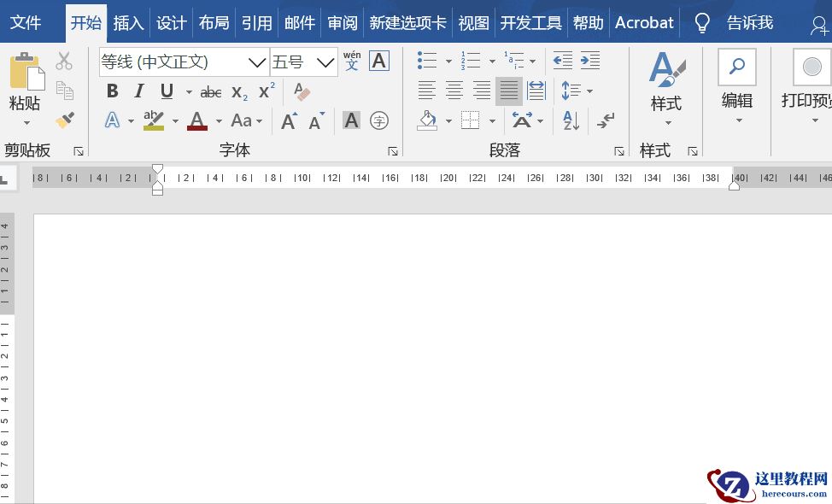Open the Font dialog launcher
The image size is (832, 504).
pyautogui.click(x=393, y=152)
